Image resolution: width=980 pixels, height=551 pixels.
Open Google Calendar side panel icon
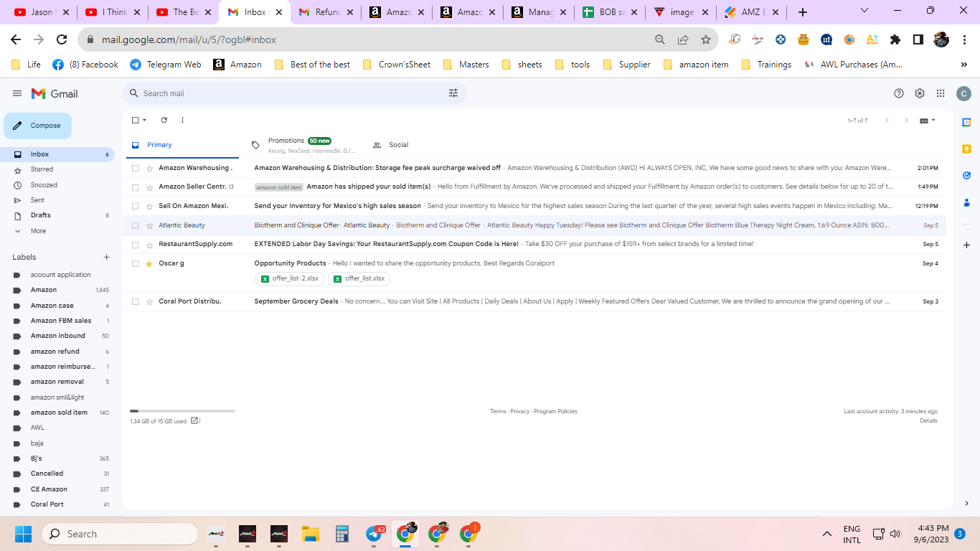tap(966, 122)
